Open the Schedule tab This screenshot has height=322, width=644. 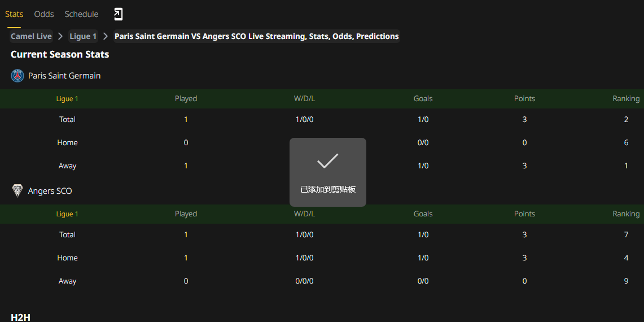click(81, 14)
